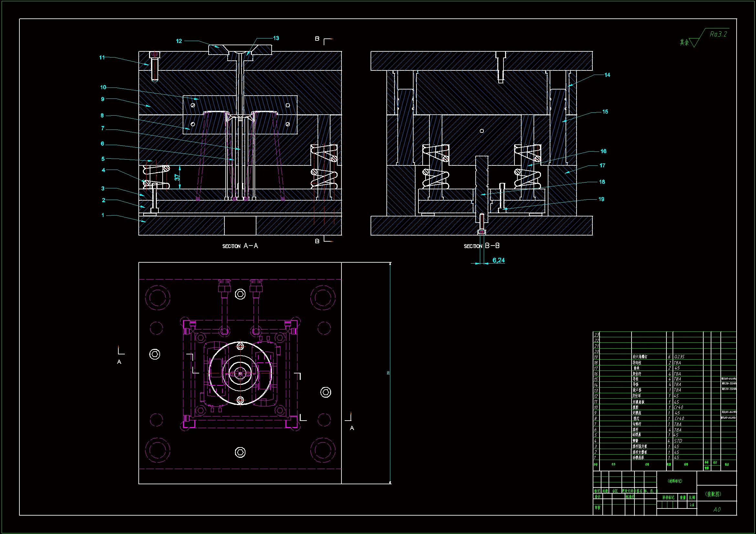
Task: Select the Q235 material cell in parts list
Action: click(679, 357)
